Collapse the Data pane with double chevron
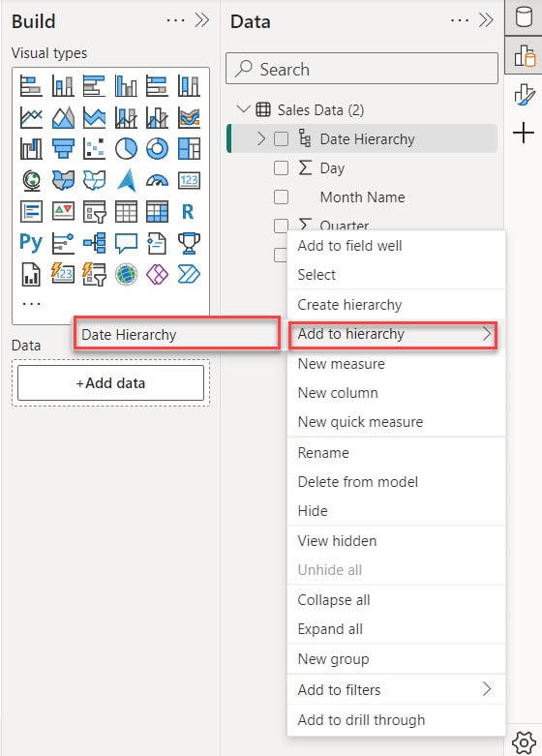 point(486,19)
